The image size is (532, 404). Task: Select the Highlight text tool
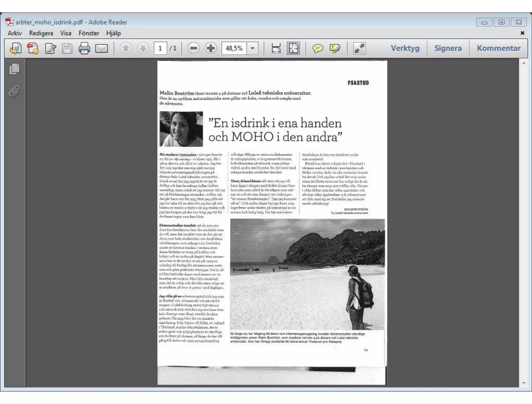pyautogui.click(x=335, y=49)
